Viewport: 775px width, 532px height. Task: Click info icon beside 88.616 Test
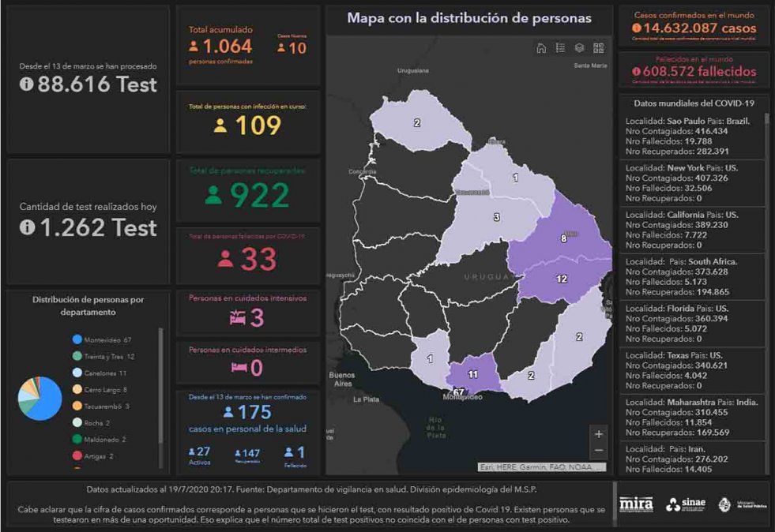(x=27, y=84)
